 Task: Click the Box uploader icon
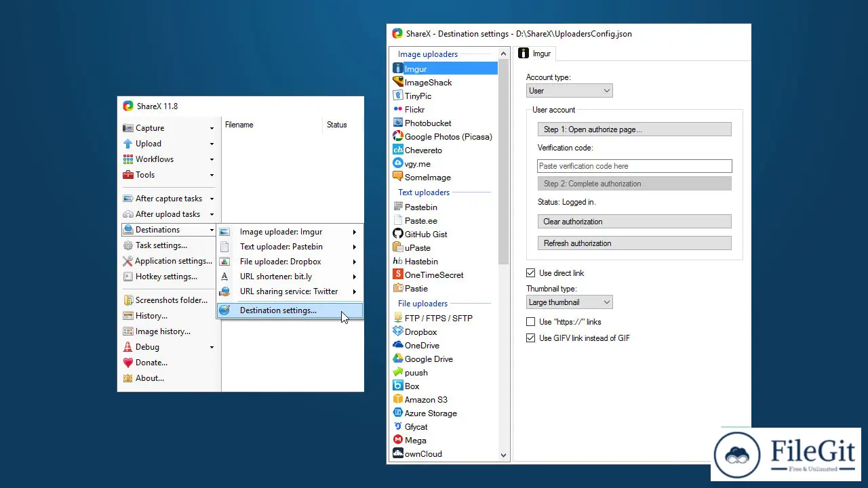pyautogui.click(x=398, y=386)
